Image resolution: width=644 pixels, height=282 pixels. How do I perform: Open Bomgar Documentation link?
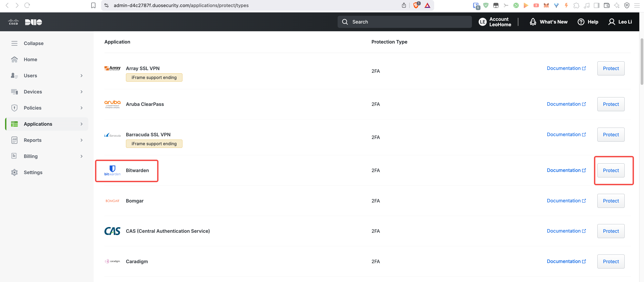pos(566,201)
